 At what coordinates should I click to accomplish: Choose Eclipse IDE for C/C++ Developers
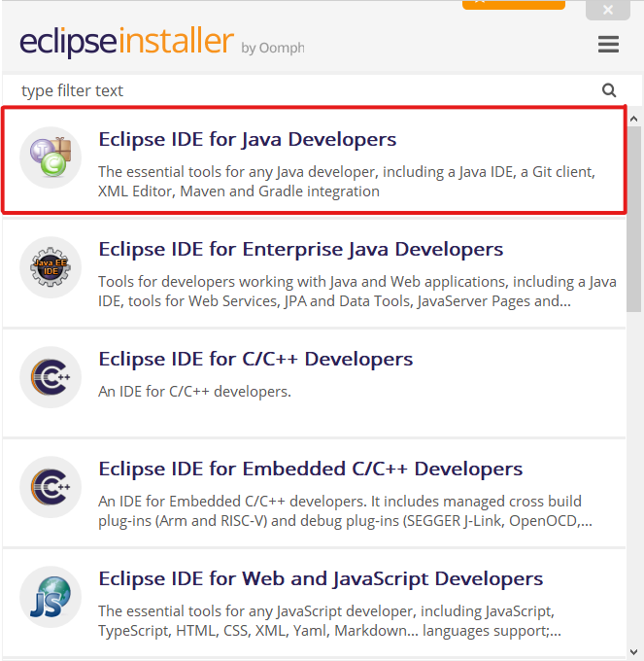(314, 383)
